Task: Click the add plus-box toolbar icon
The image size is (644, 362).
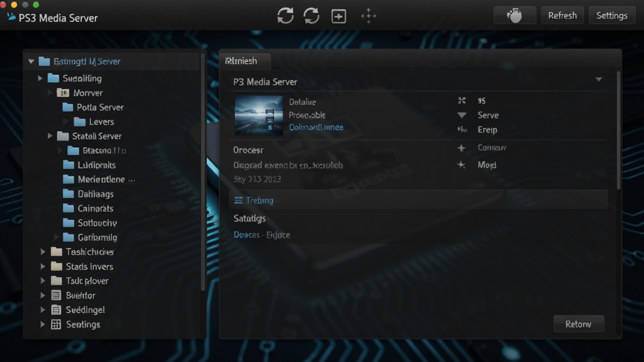Action: click(338, 16)
